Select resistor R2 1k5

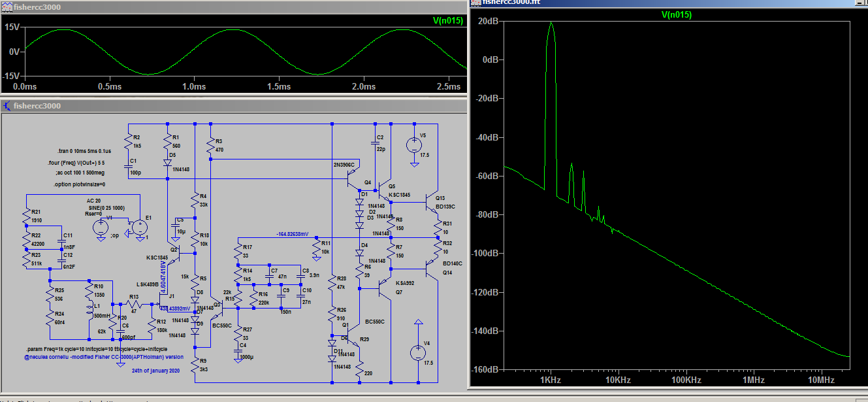(127, 142)
